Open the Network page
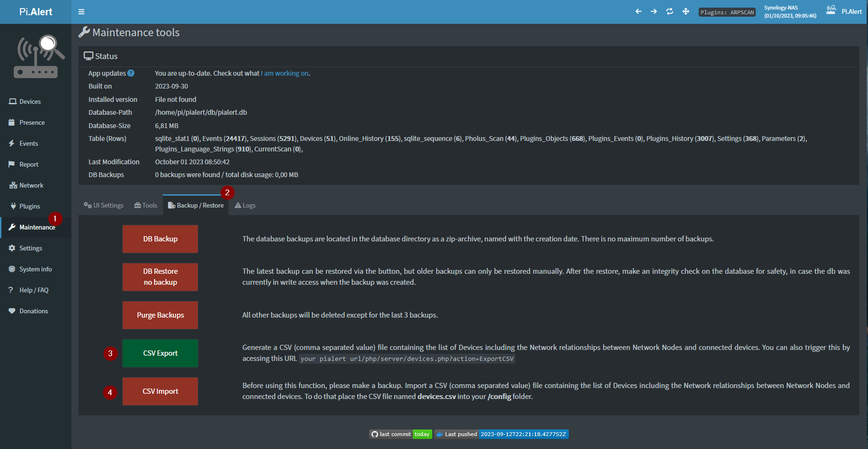The image size is (868, 449). click(x=31, y=185)
